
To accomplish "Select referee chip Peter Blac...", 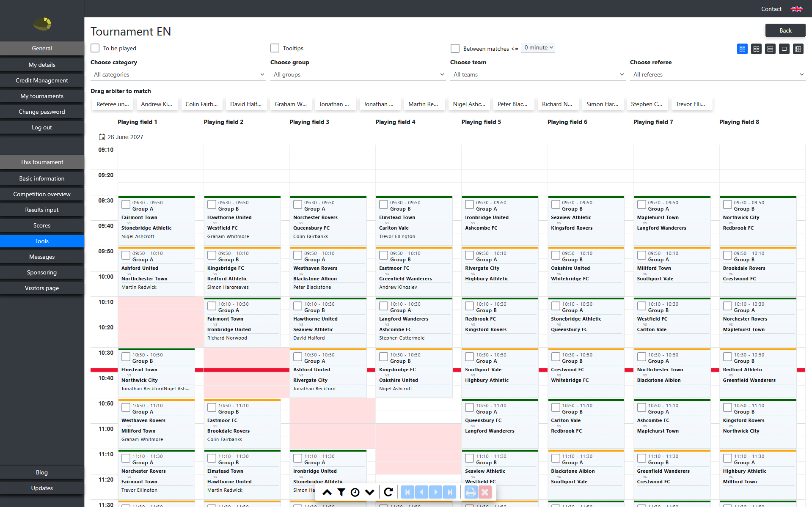I will tap(513, 104).
